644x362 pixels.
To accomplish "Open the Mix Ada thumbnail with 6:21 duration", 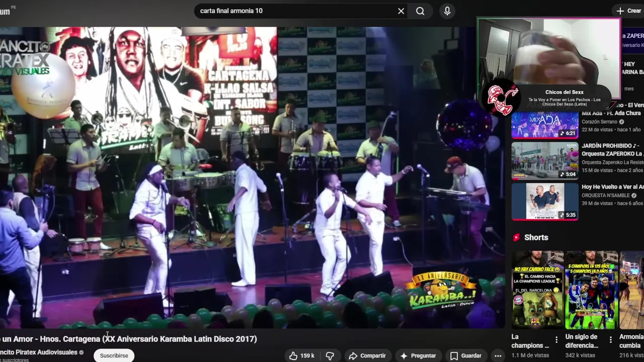I will pos(545,125).
